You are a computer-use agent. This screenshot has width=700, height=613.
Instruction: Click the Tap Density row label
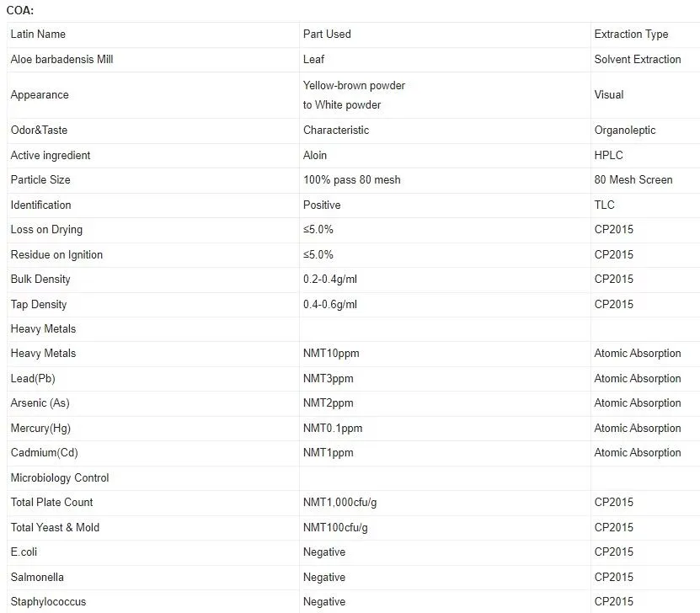(x=39, y=304)
